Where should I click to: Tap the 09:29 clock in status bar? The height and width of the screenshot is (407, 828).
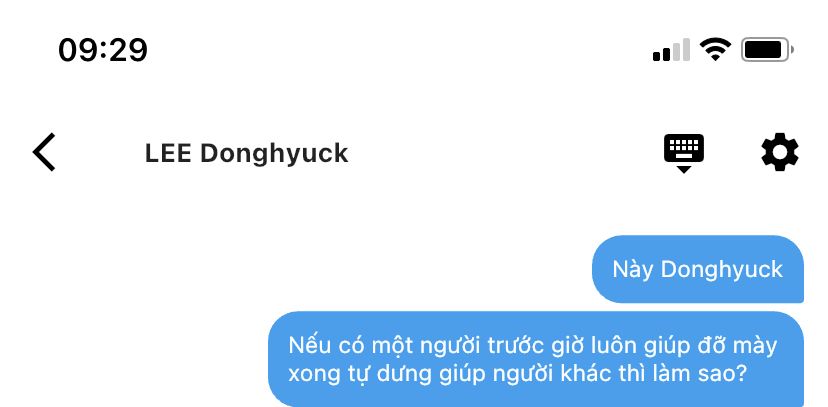tap(103, 51)
